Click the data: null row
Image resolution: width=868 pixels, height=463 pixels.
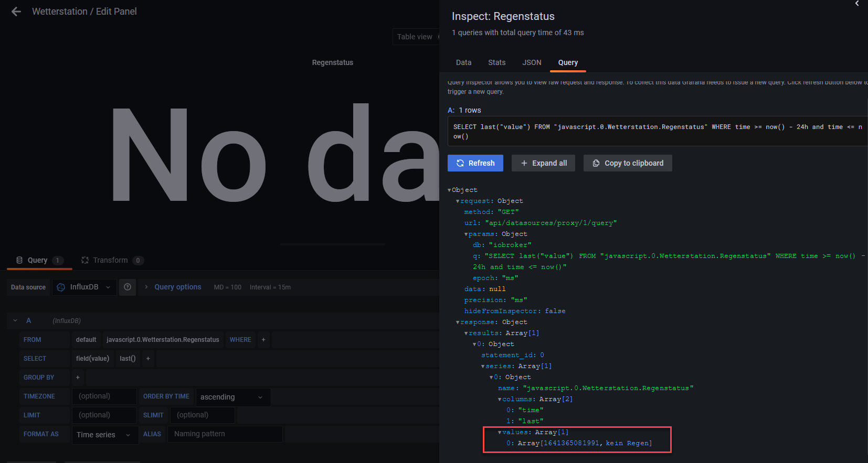coord(485,289)
